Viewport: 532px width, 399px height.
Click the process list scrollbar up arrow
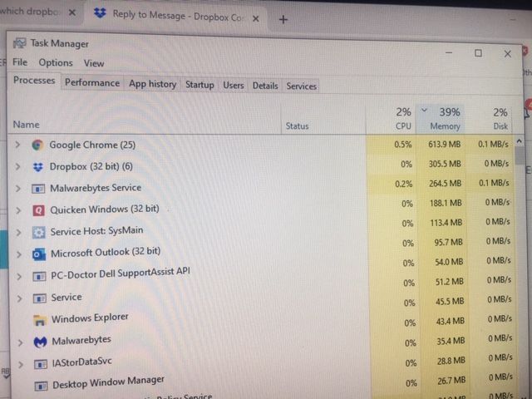(x=519, y=140)
